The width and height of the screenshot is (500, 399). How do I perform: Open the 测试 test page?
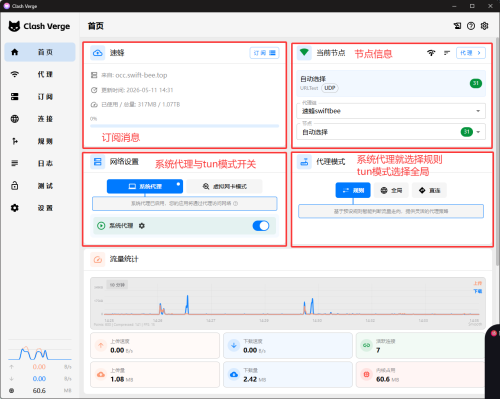coord(40,186)
